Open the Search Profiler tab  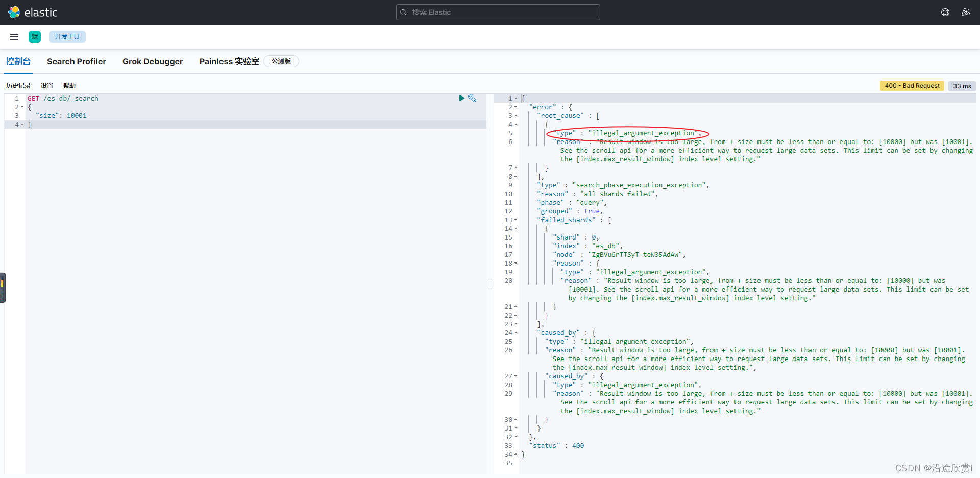[77, 61]
